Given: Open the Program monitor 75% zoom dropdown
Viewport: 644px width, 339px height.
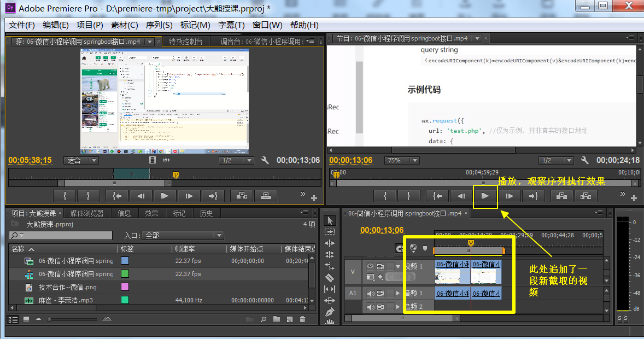Looking at the screenshot, I should coord(401,160).
